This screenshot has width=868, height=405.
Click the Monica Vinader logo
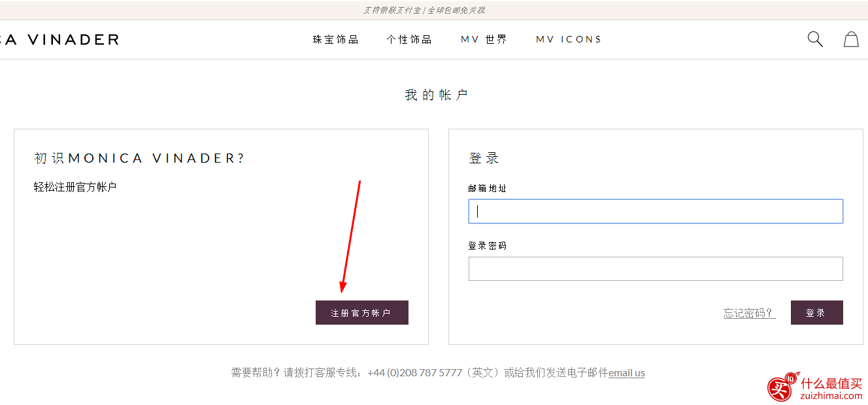(x=59, y=39)
